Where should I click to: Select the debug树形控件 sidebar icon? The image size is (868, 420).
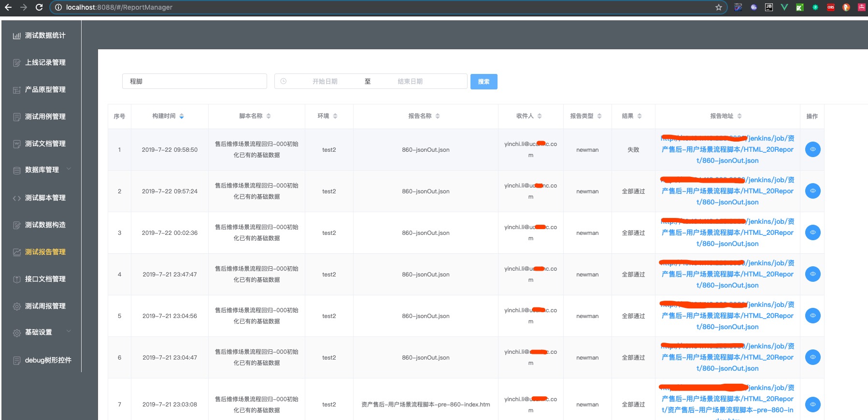click(x=17, y=361)
